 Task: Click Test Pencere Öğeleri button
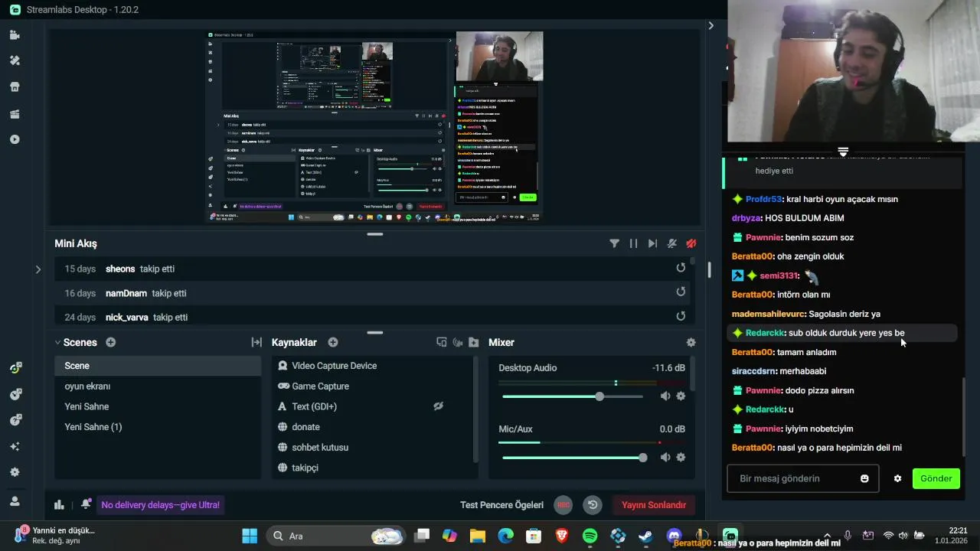pyautogui.click(x=501, y=505)
